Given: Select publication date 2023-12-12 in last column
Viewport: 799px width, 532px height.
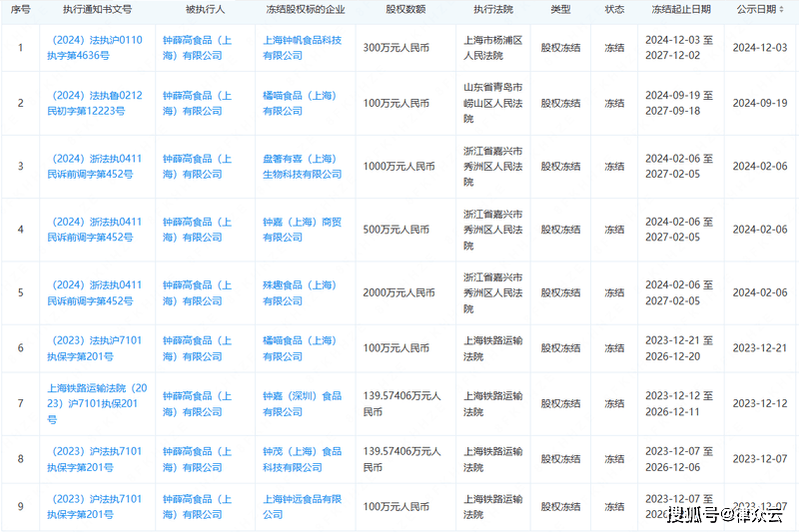Looking at the screenshot, I should coord(760,403).
